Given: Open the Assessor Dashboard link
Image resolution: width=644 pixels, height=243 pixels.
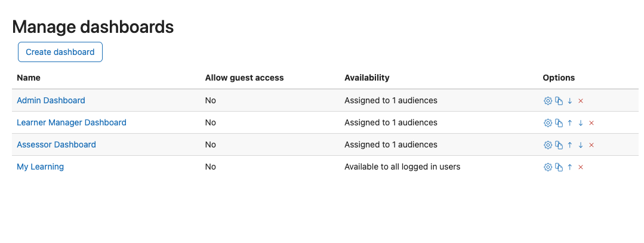Looking at the screenshot, I should [x=56, y=144].
